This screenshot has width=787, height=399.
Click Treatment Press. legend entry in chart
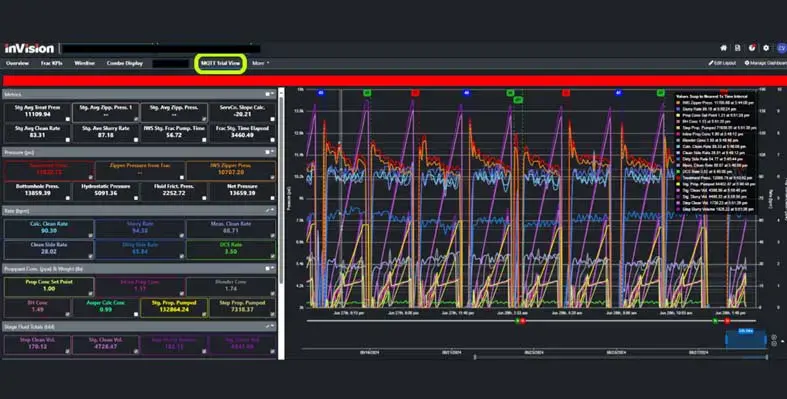pyautogui.click(x=715, y=178)
